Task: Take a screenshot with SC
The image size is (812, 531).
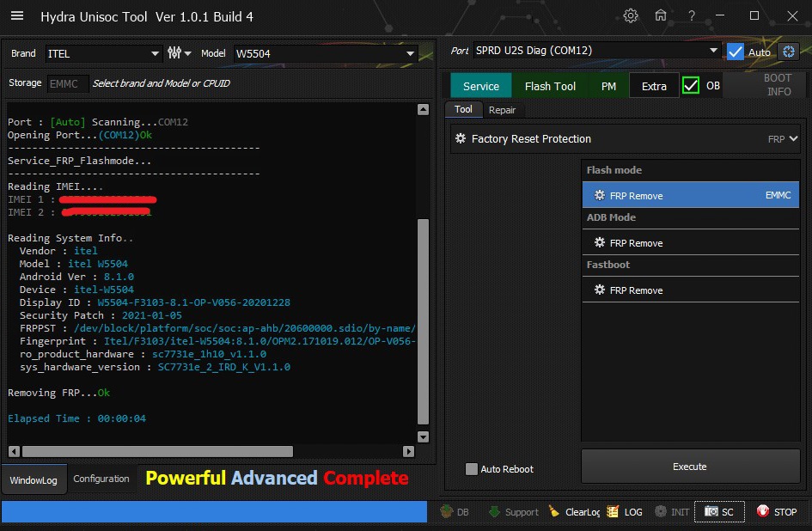Action: pyautogui.click(x=719, y=512)
